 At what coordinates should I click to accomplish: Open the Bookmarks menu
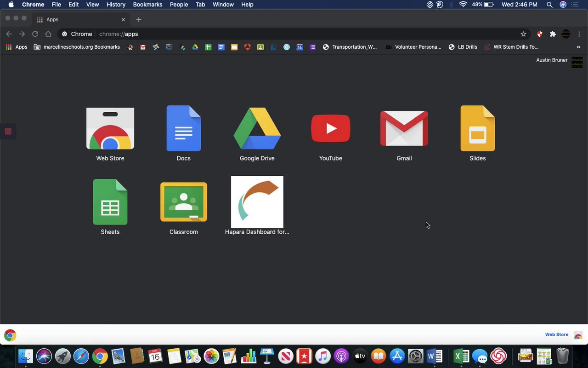[x=147, y=5]
